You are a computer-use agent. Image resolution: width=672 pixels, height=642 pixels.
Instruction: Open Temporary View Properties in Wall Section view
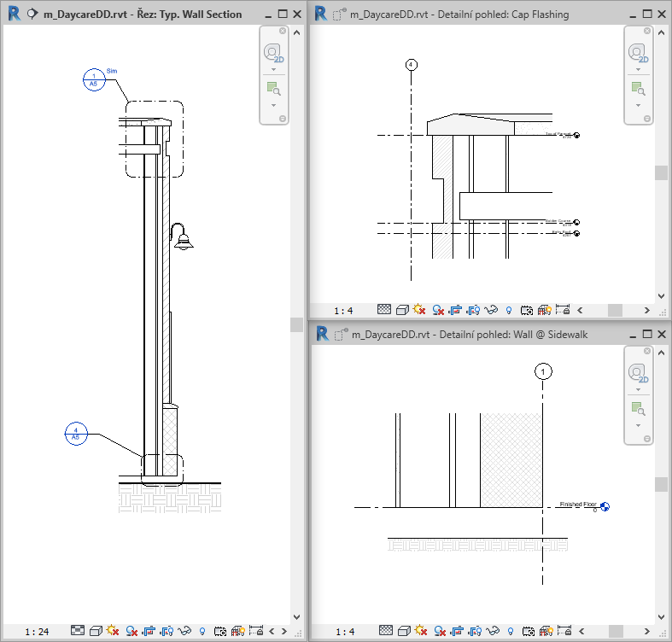click(220, 631)
